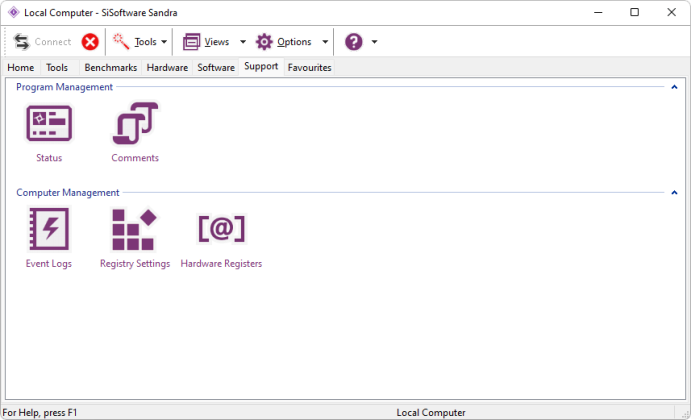Screen dimensions: 691x420
Task: Click the Local Computer status bar entry
Action: (431, 413)
